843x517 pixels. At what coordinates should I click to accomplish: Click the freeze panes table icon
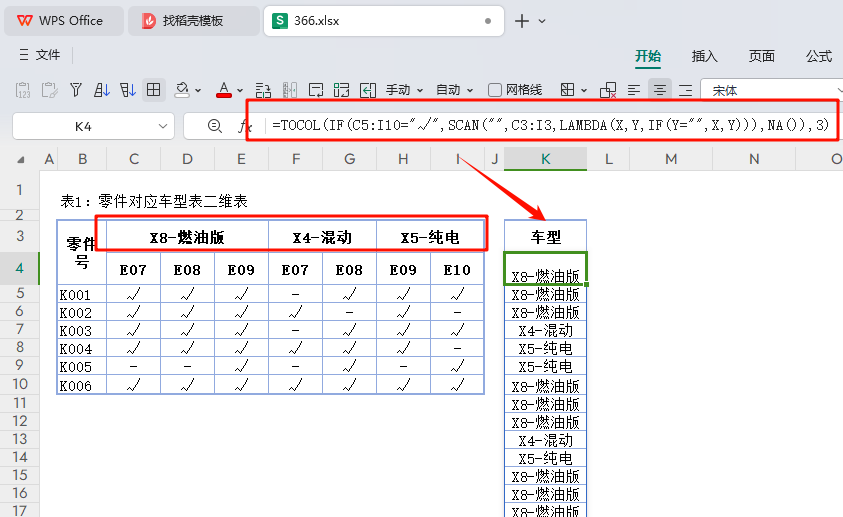point(567,90)
